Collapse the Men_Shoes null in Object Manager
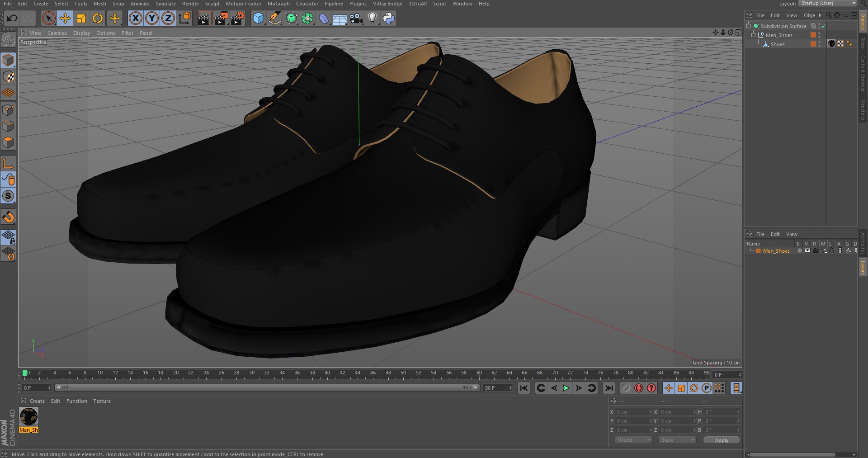 point(754,35)
